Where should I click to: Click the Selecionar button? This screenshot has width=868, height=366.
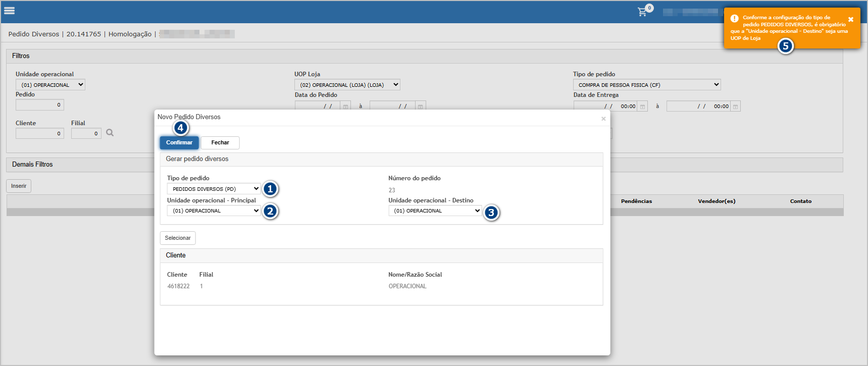coord(178,238)
